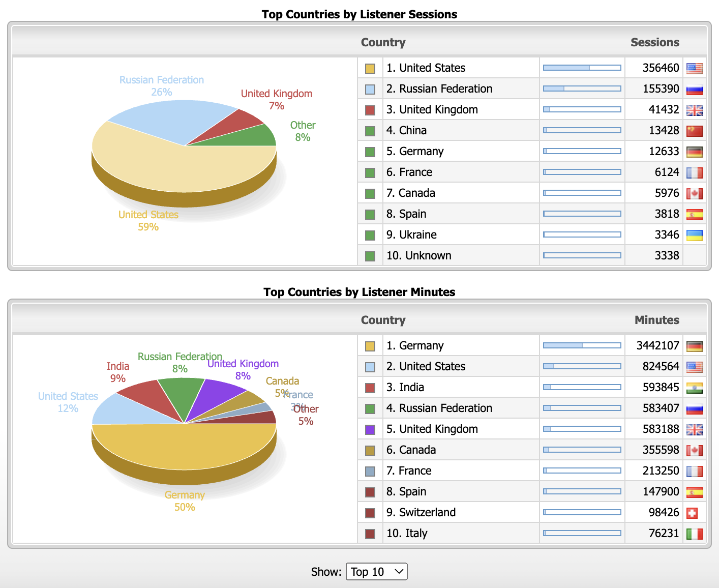Click the United States sessions progress bar
The height and width of the screenshot is (588, 719).
click(x=582, y=68)
